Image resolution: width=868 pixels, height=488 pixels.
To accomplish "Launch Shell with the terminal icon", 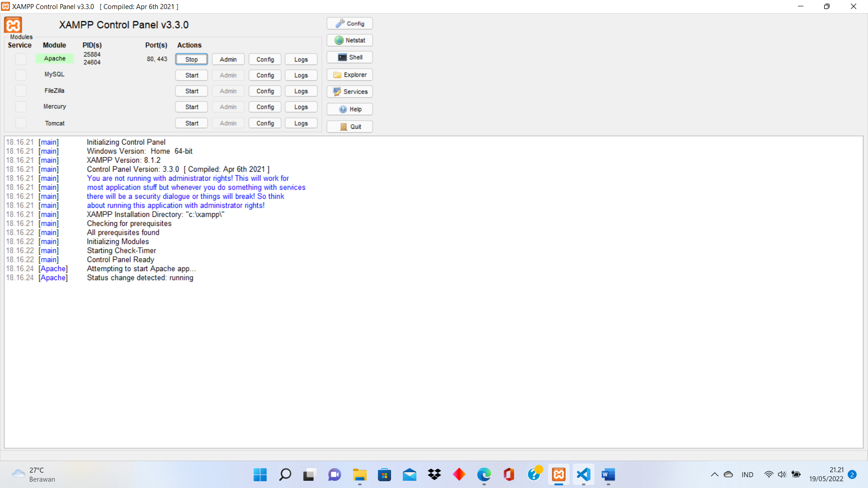I will [x=349, y=57].
